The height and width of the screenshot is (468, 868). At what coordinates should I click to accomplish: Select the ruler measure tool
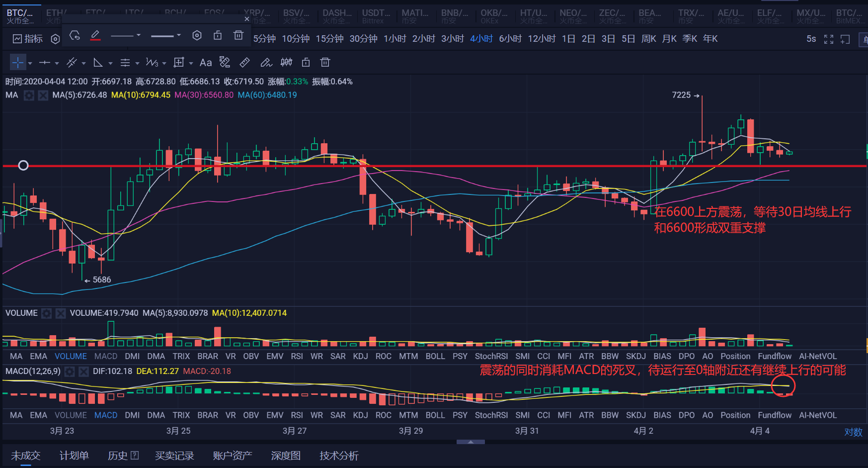(244, 62)
